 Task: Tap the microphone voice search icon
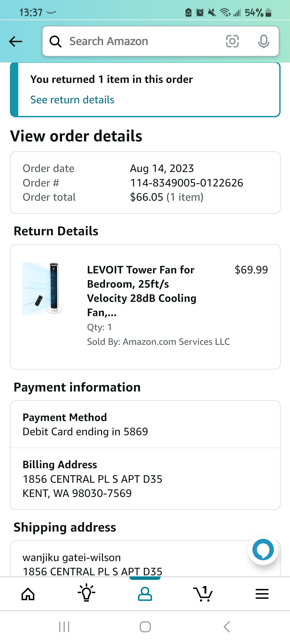click(x=263, y=41)
